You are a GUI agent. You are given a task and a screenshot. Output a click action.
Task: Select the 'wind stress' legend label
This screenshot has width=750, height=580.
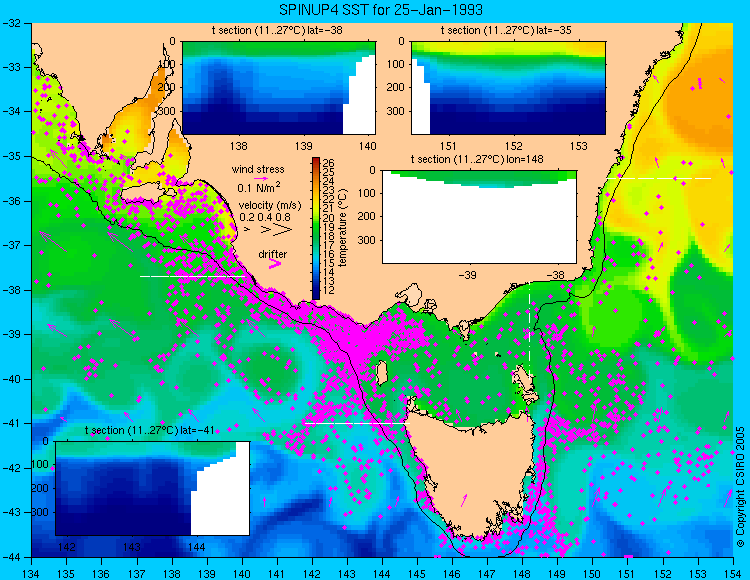[x=258, y=169]
